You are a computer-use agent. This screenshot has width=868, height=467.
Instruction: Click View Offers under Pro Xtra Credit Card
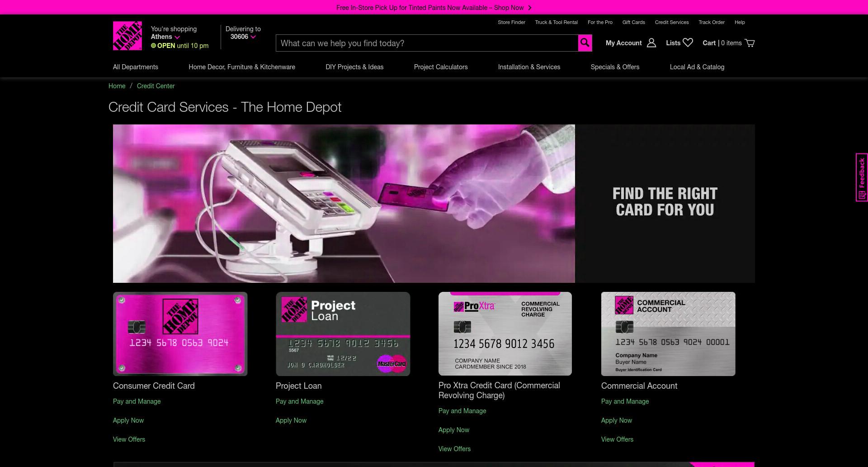pyautogui.click(x=454, y=449)
